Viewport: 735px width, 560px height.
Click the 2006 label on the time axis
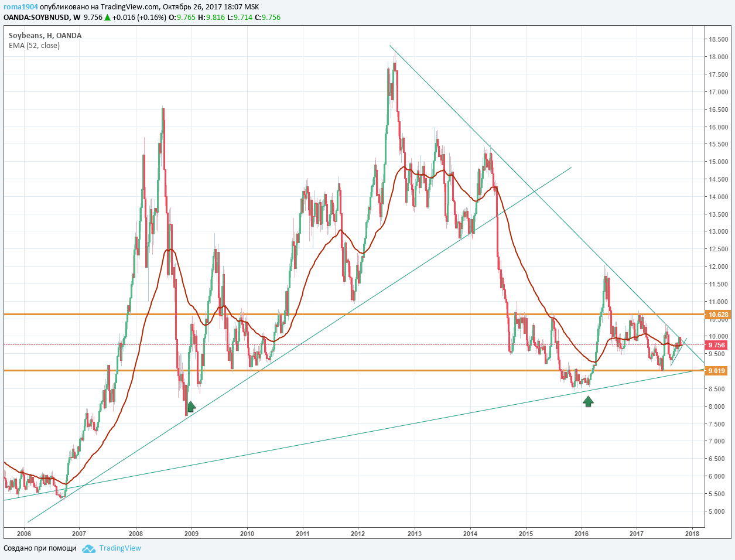24,534
